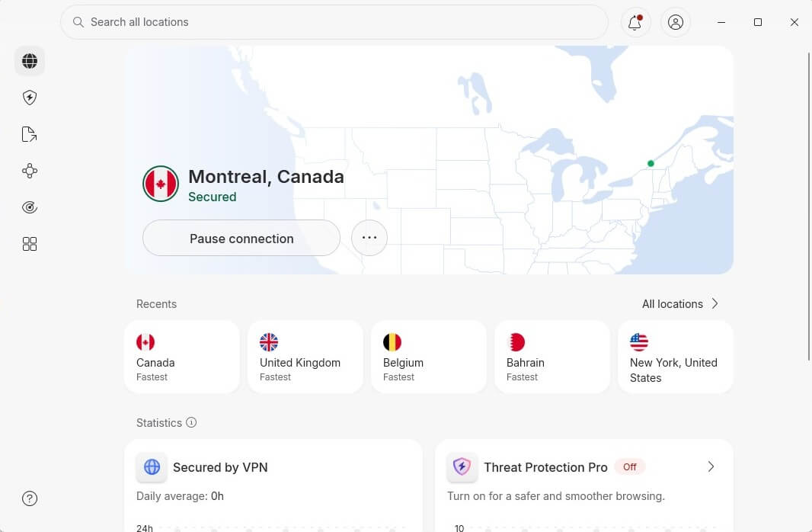812x532 pixels.
Task: Click the Threat Protection Pro shield icon
Action: (x=462, y=466)
